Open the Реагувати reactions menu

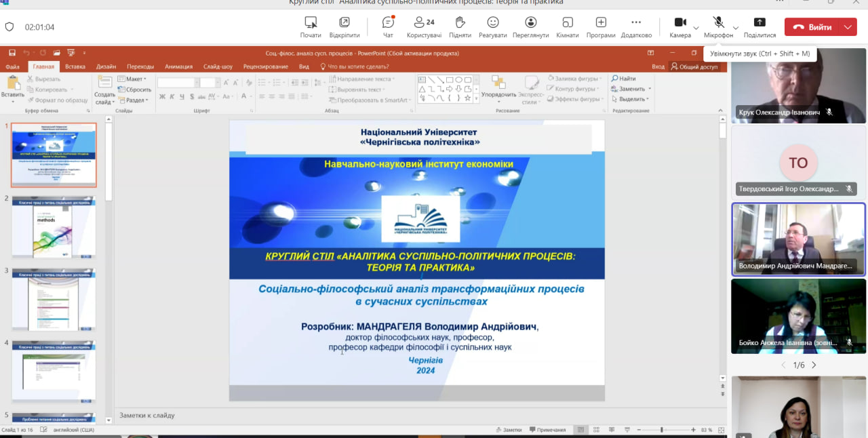point(492,27)
